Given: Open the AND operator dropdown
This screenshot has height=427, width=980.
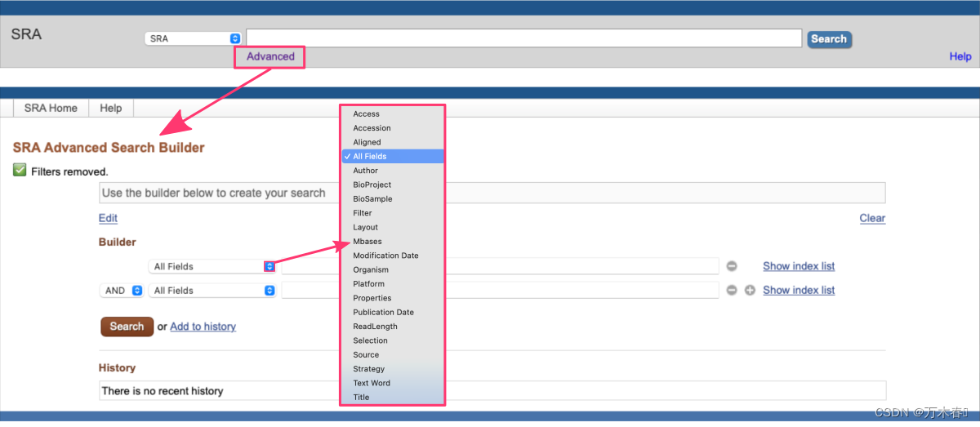Looking at the screenshot, I should 122,291.
